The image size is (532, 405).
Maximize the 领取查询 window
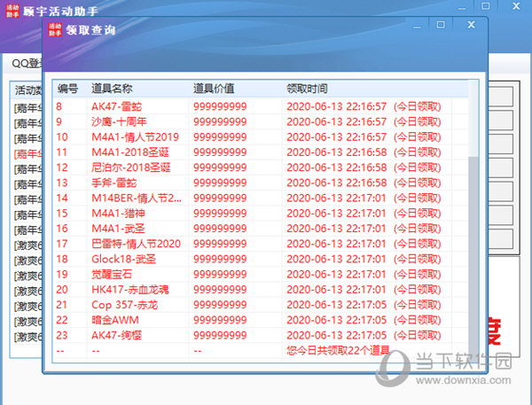tap(441, 25)
